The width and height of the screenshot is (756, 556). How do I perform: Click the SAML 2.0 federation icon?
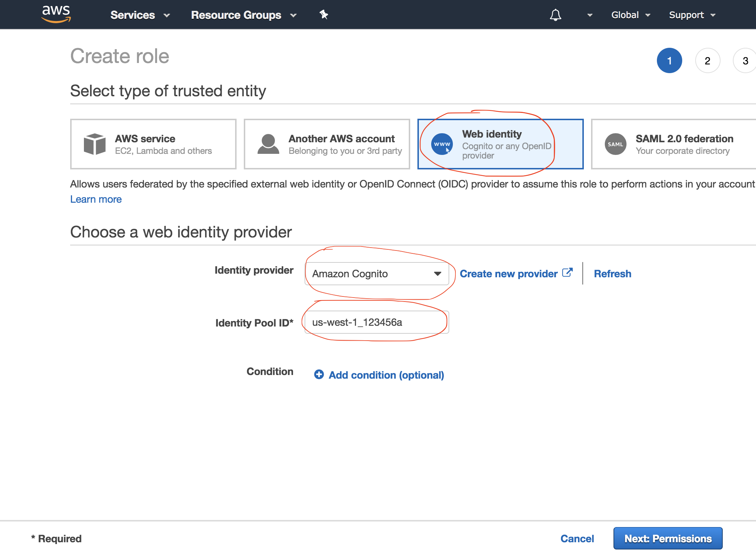[615, 144]
